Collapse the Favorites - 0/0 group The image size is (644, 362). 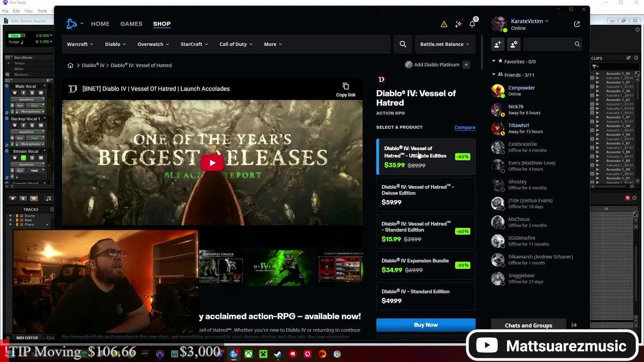(494, 61)
